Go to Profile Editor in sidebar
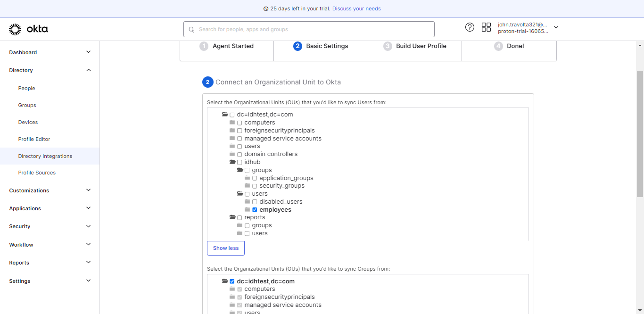Screen dimensions: 644x314 34,139
